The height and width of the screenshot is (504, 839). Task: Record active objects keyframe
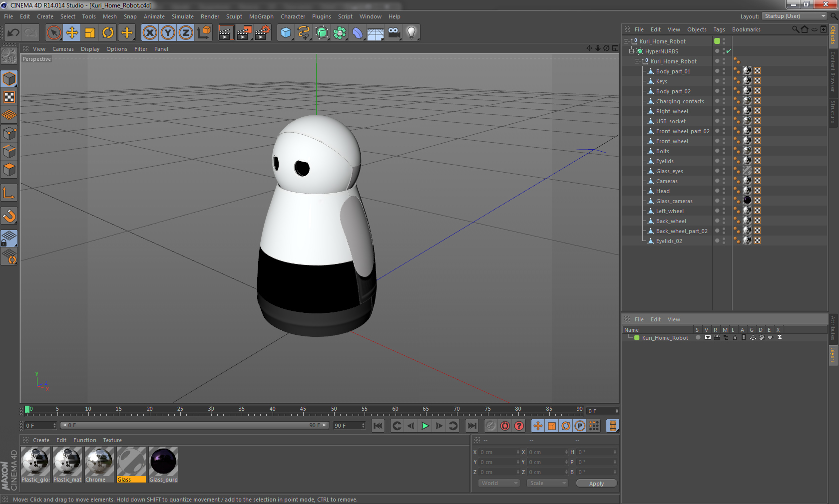click(x=491, y=426)
